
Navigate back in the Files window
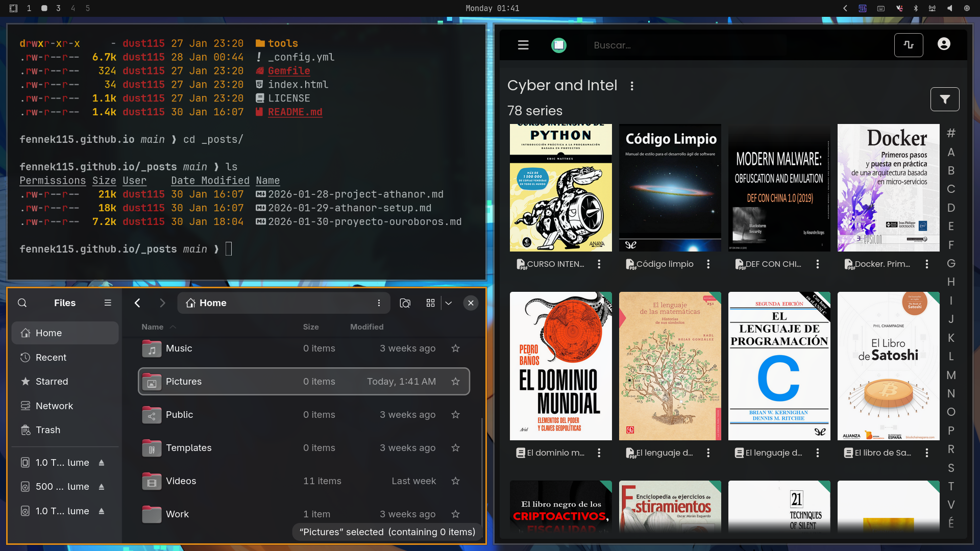[x=137, y=303]
